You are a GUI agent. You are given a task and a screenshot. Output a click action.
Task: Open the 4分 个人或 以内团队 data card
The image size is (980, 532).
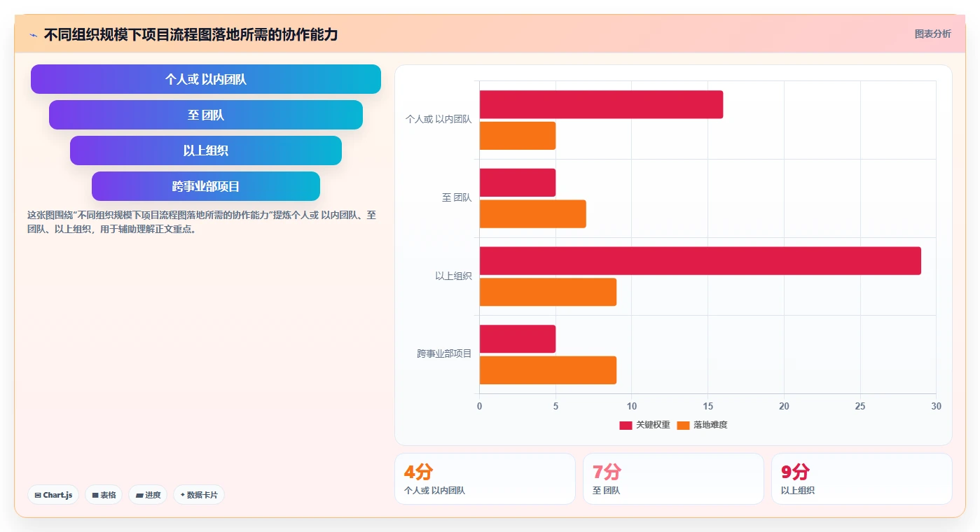(485, 479)
